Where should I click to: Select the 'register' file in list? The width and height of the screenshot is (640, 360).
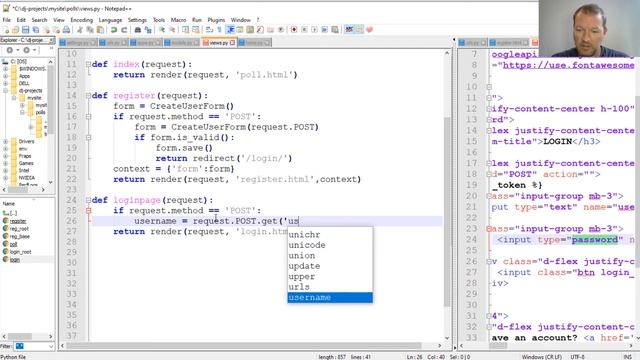point(18,221)
